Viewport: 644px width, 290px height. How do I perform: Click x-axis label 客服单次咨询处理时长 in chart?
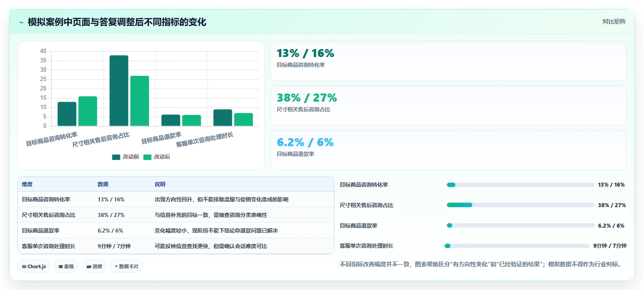click(x=205, y=139)
